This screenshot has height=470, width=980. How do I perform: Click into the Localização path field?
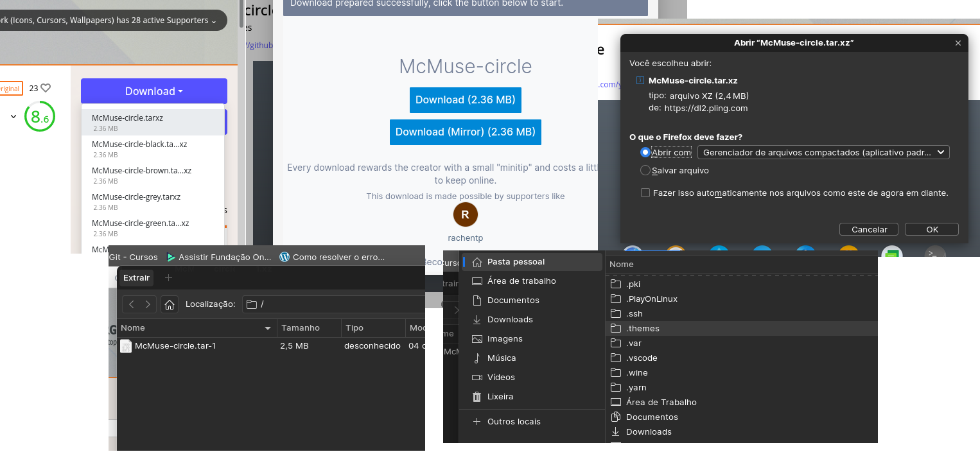(x=333, y=304)
